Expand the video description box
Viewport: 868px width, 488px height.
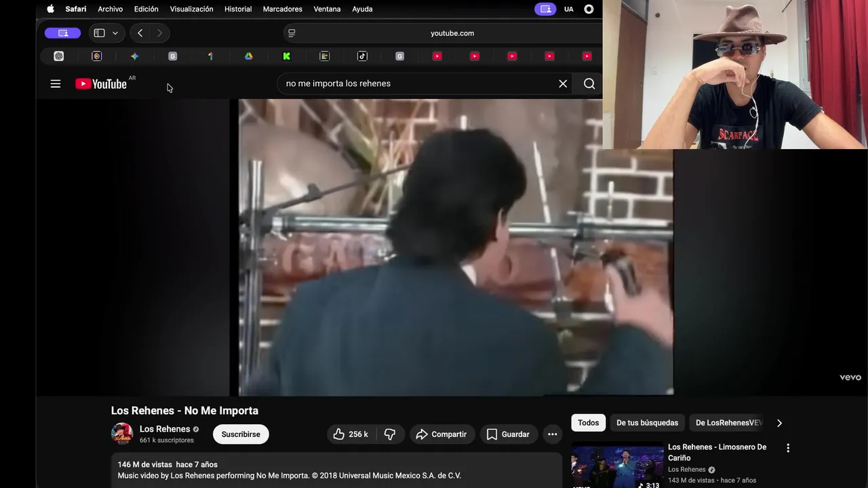point(336,470)
